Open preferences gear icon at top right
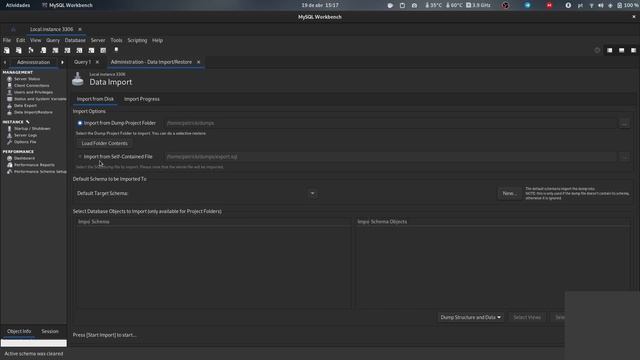The width and height of the screenshot is (640, 360). [x=597, y=50]
